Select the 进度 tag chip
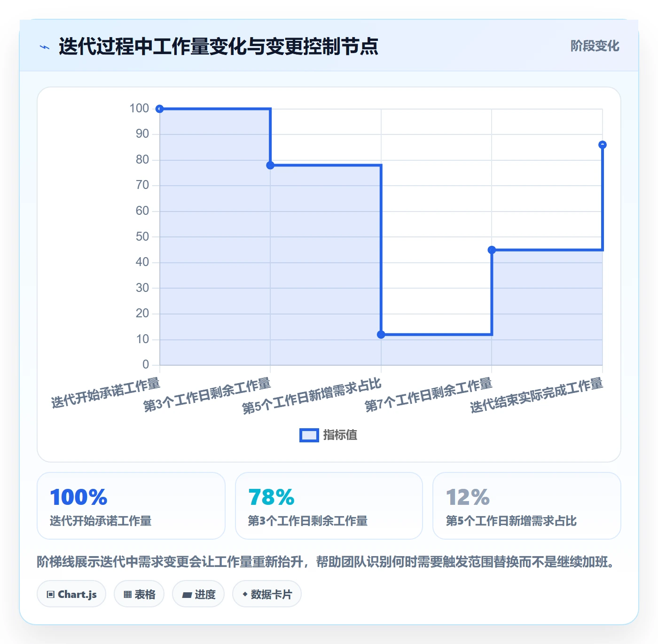The width and height of the screenshot is (658, 644). [x=198, y=594]
